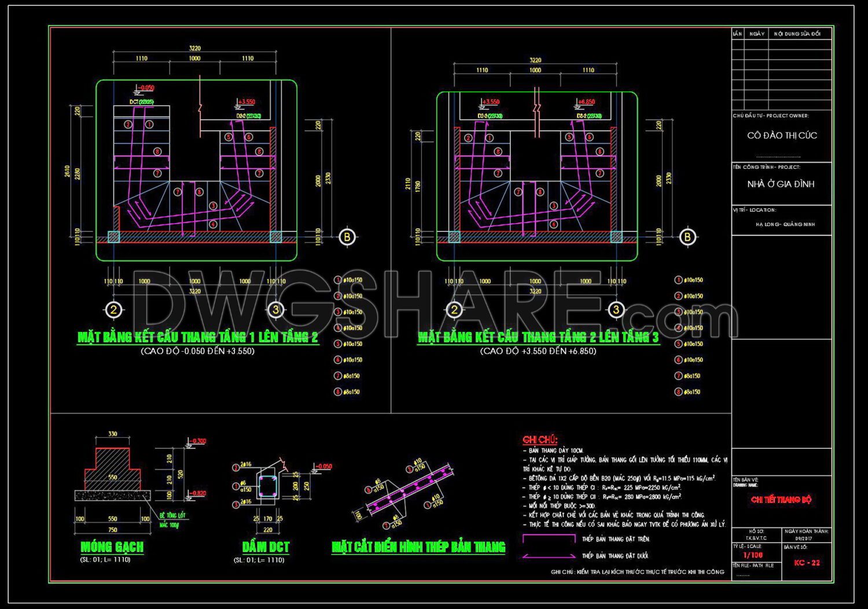Click the 'TỶ LỆ - SCALE:' label
The image size is (868, 609).
pyautogui.click(x=747, y=546)
